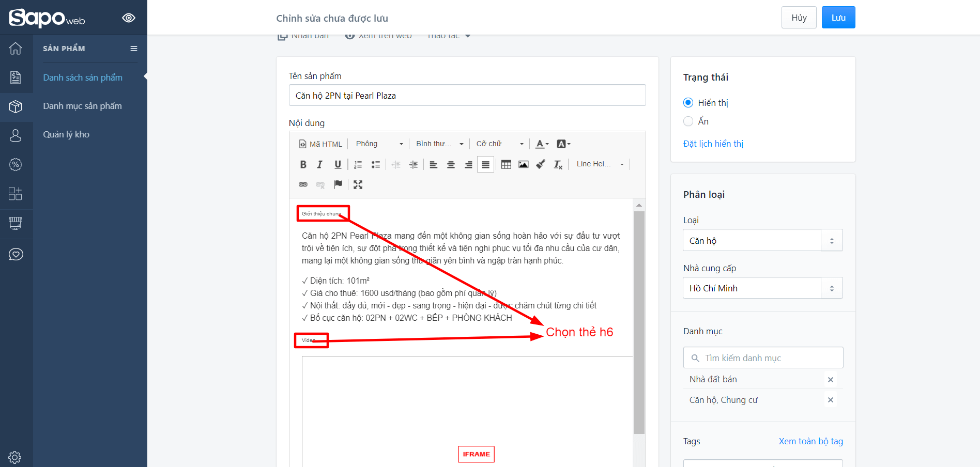Open the Xem toàn bộ tag link

coord(810,441)
